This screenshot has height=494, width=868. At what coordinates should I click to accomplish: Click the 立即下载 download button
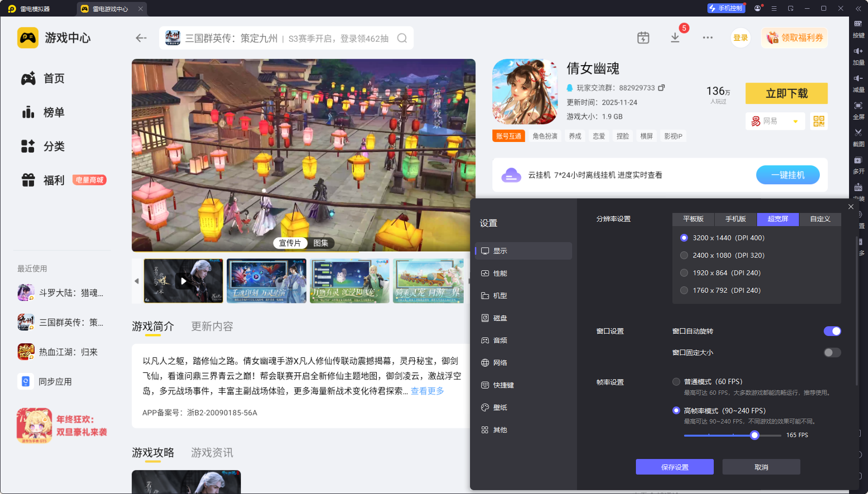[787, 93]
